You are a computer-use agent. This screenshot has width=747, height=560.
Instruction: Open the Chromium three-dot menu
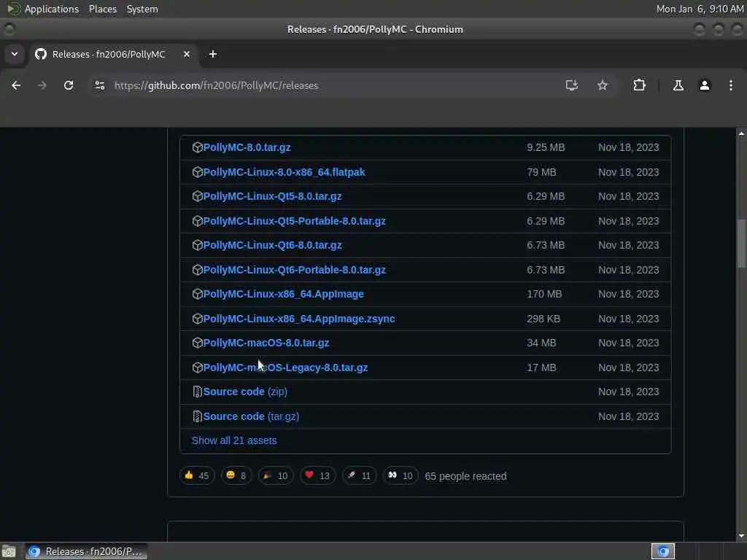coord(731,85)
